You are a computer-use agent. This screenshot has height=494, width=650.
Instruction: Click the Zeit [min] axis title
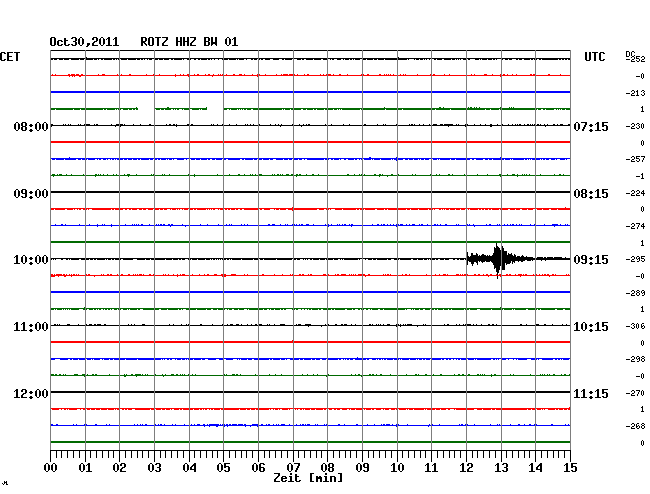coord(308,478)
